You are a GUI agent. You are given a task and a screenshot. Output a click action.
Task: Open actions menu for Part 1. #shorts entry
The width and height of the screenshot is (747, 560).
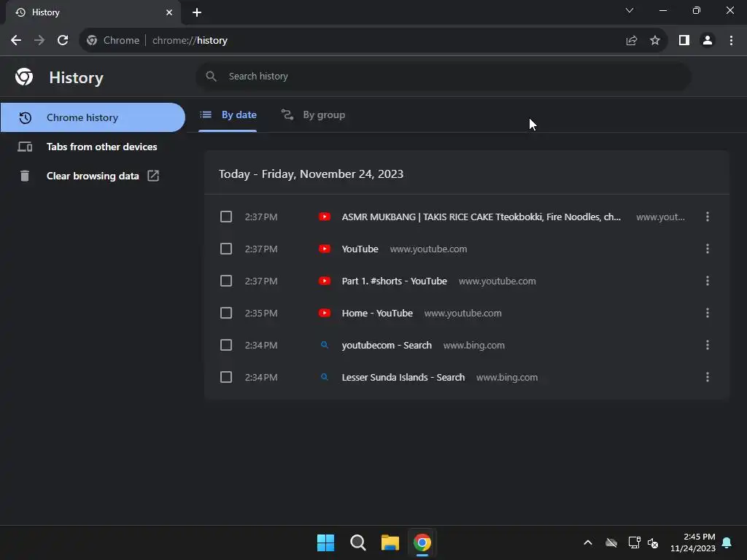[708, 281]
